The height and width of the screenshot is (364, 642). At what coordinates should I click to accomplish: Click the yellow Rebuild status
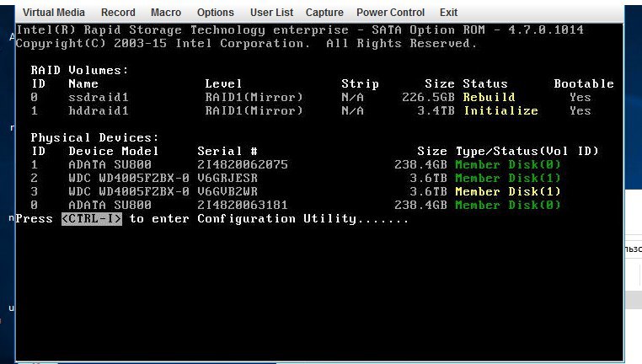tap(490, 98)
